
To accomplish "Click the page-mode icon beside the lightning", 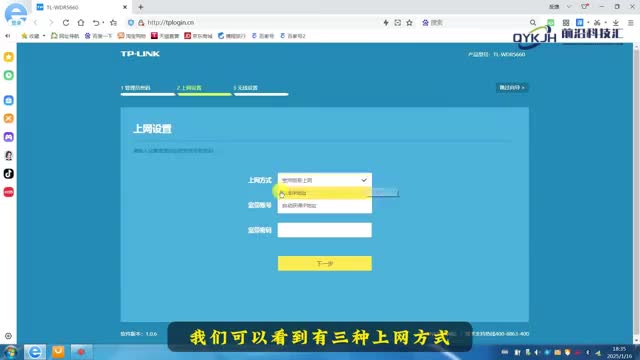I will click(398, 23).
